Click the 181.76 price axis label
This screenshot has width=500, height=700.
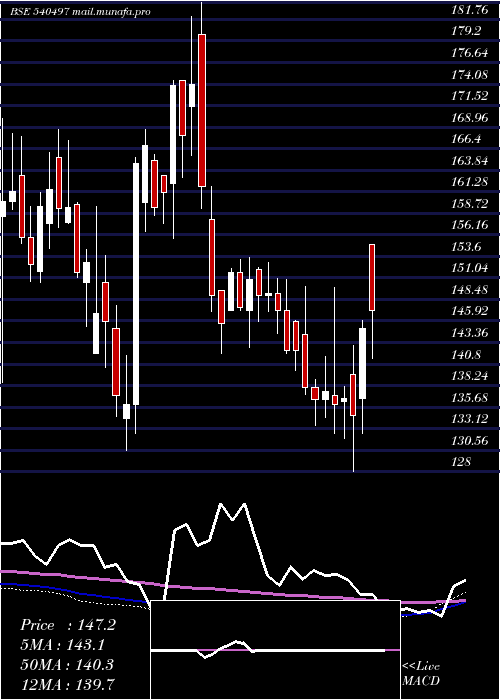pos(469,10)
